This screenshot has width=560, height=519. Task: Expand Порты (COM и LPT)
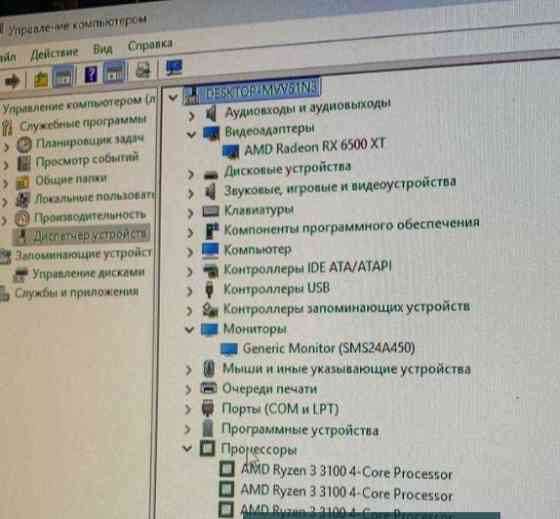pos(188,409)
